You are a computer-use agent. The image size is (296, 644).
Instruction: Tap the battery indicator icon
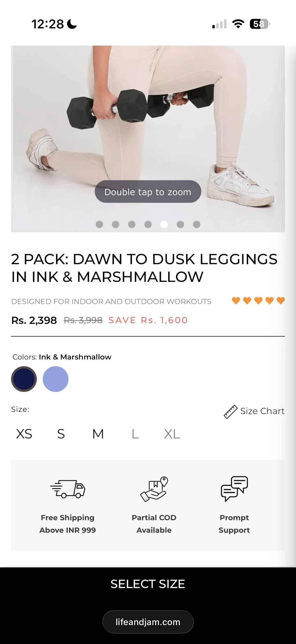259,24
